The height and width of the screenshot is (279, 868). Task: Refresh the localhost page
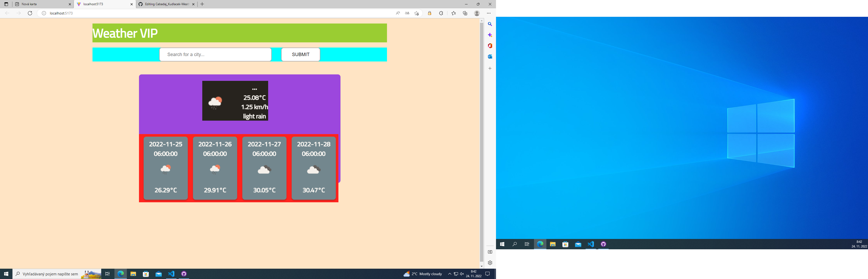pyautogui.click(x=30, y=13)
